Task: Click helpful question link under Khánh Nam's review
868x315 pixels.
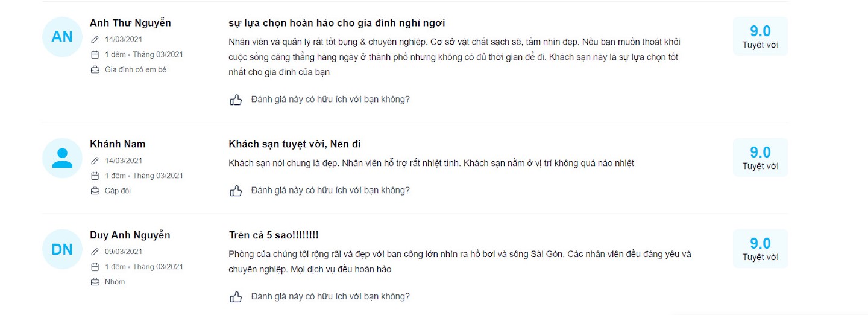Action: click(x=330, y=191)
